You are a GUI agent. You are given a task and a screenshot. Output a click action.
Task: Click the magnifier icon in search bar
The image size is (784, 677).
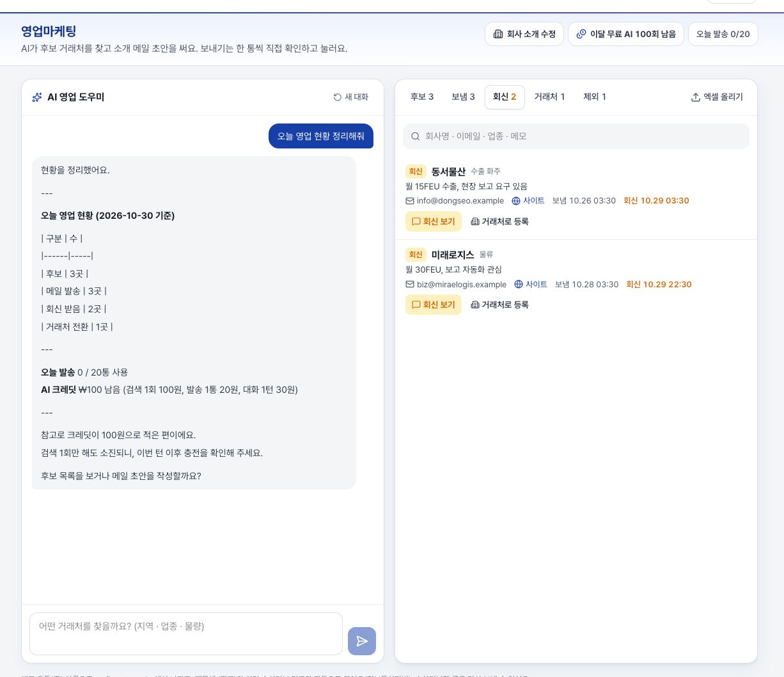click(x=416, y=136)
